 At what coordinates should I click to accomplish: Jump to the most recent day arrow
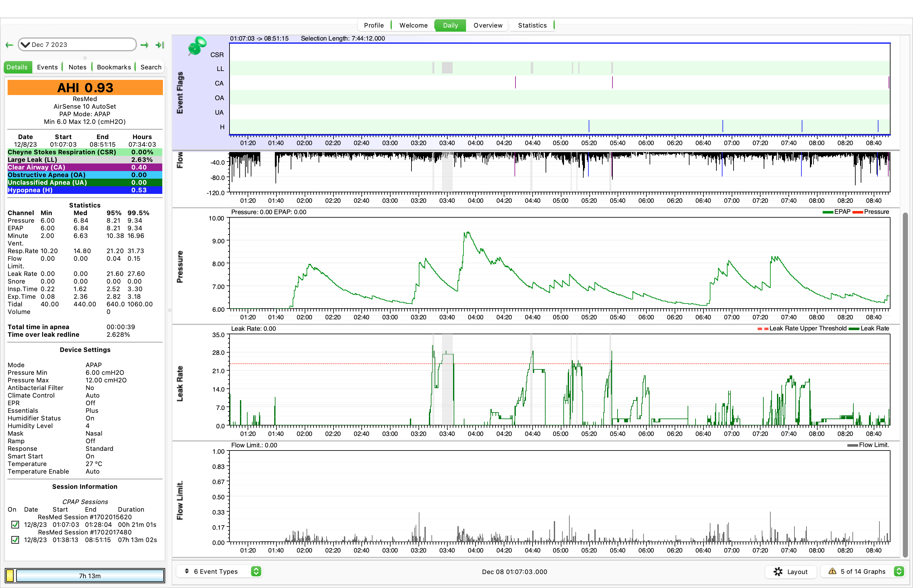160,45
